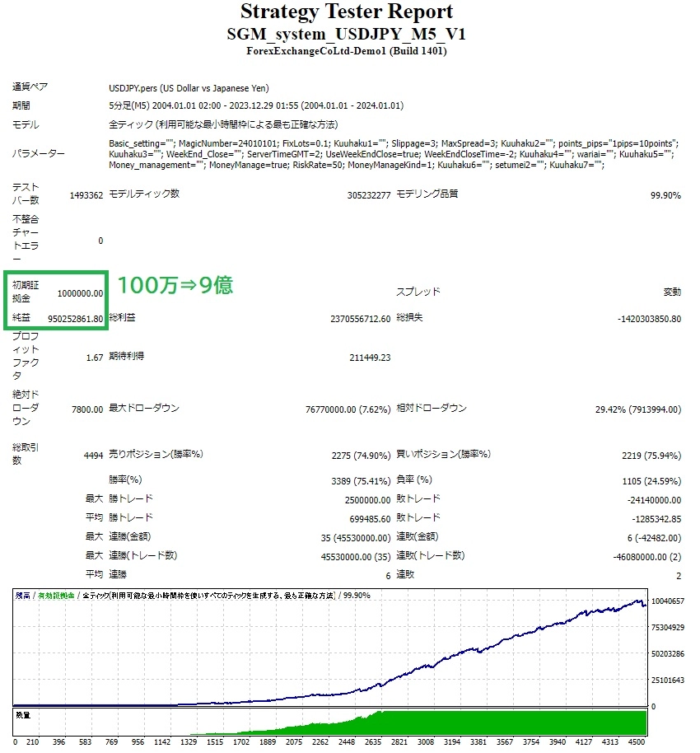Select loss rate value 1105 (24.59%)

pos(651,481)
